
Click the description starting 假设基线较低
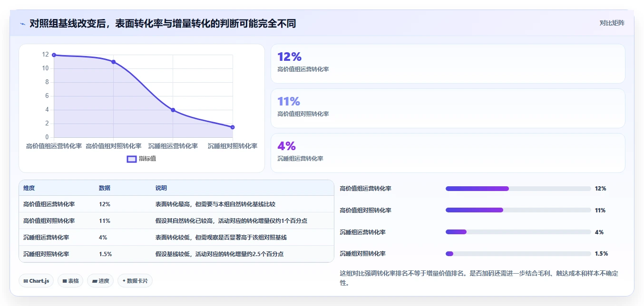(220, 254)
